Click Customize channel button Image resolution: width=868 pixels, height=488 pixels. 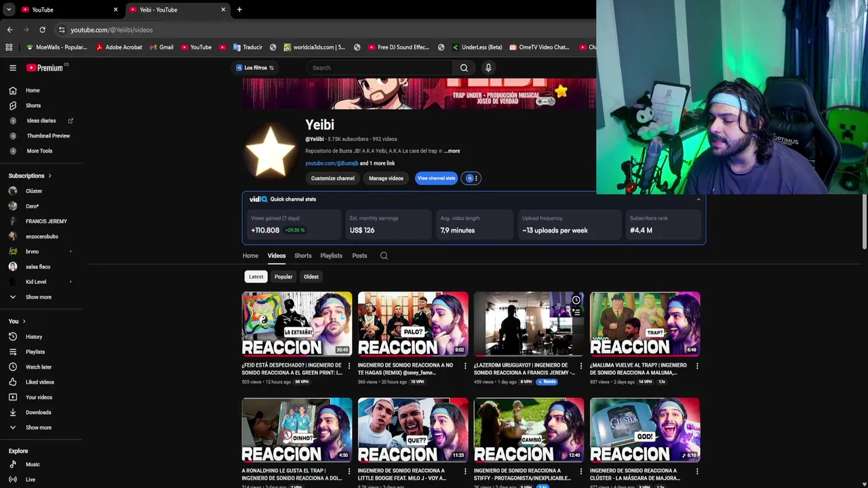coord(333,178)
